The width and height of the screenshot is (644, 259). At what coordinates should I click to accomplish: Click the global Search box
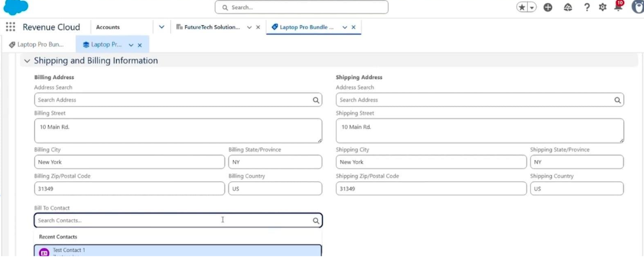[x=302, y=7]
